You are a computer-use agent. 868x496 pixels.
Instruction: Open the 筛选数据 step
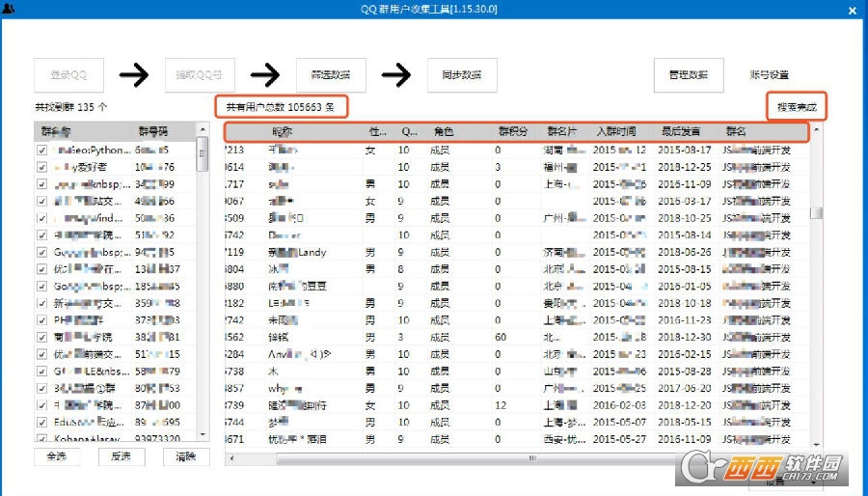coord(331,74)
